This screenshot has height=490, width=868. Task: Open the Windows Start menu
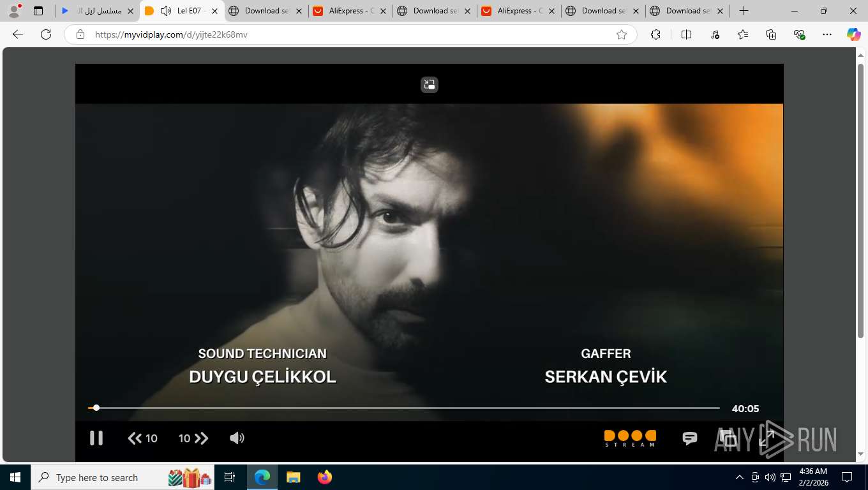pyautogui.click(x=15, y=477)
